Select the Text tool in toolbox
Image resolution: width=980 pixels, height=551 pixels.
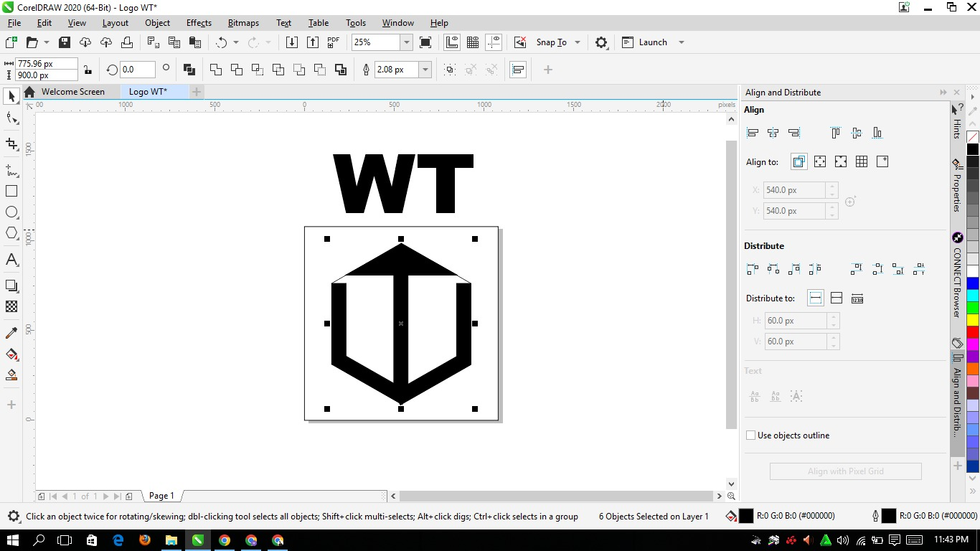coord(11,260)
